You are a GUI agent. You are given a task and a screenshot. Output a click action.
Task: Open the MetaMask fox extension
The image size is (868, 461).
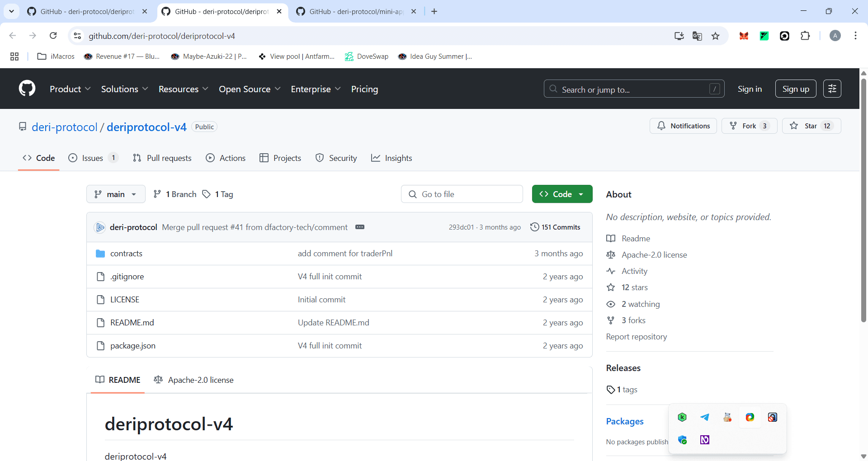(744, 36)
